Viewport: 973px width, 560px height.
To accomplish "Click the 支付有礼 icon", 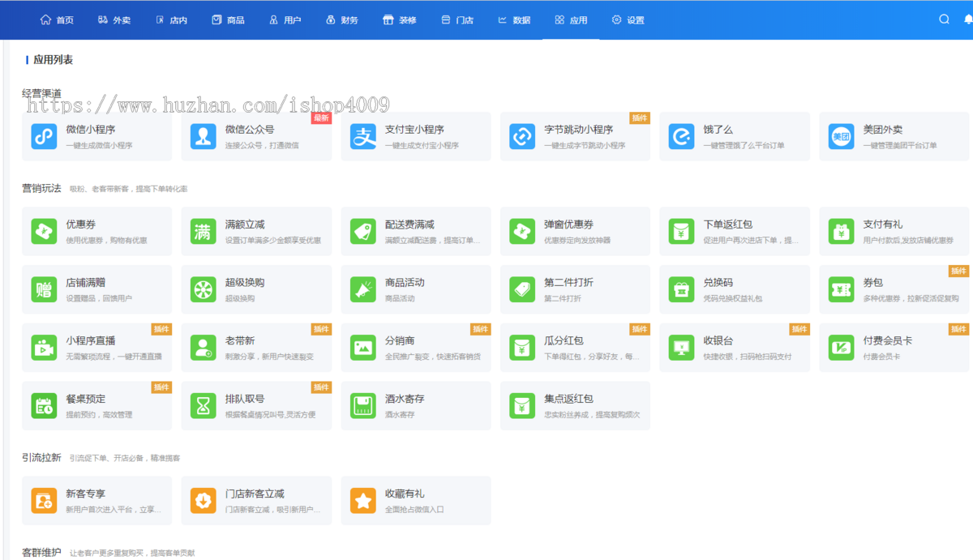I will point(842,232).
